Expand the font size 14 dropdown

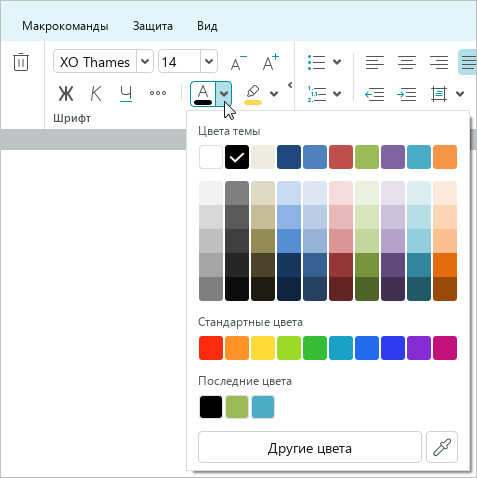[209, 61]
